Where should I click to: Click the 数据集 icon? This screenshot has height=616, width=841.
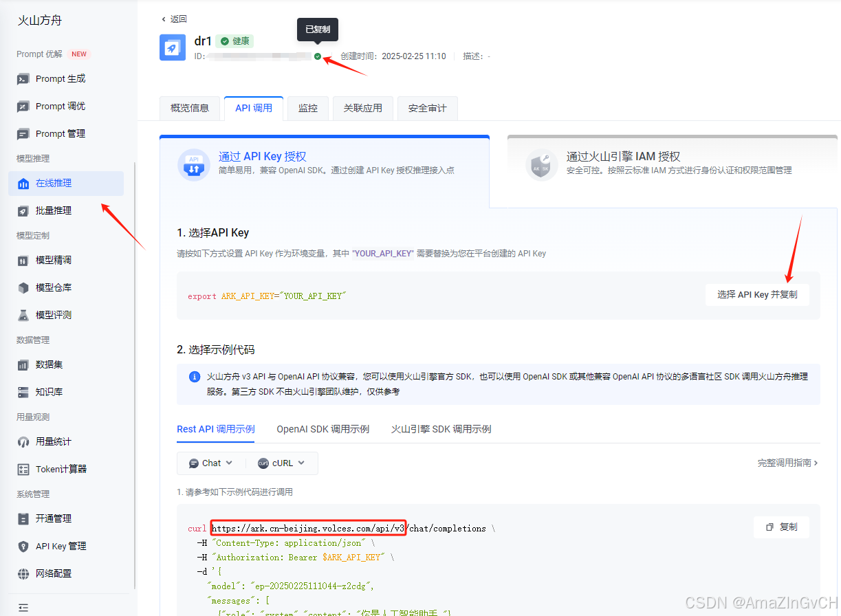(23, 365)
